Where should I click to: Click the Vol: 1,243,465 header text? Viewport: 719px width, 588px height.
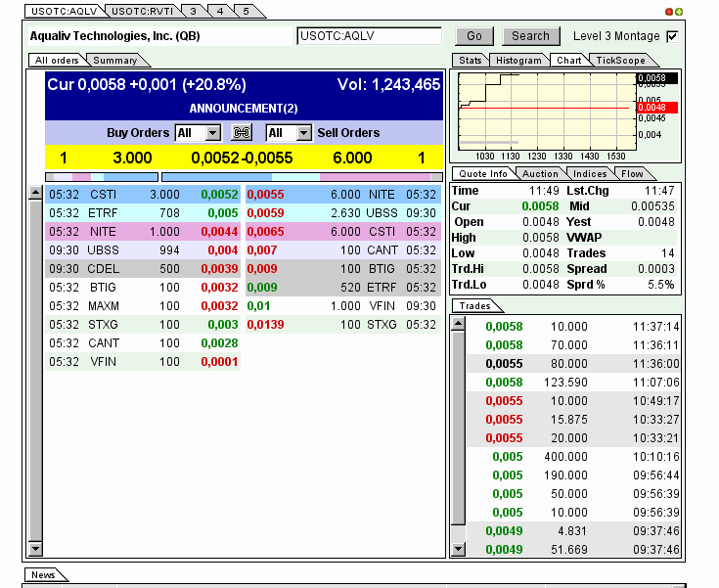coord(388,84)
